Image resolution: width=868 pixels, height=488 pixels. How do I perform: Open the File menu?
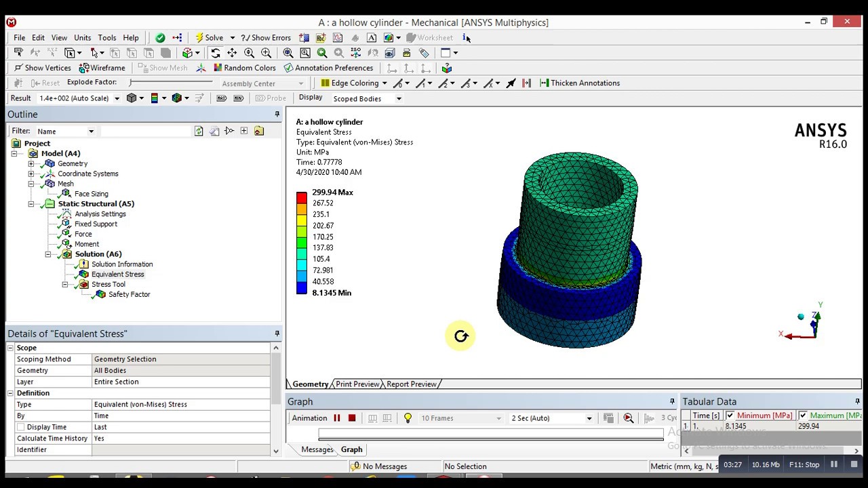pyautogui.click(x=19, y=38)
